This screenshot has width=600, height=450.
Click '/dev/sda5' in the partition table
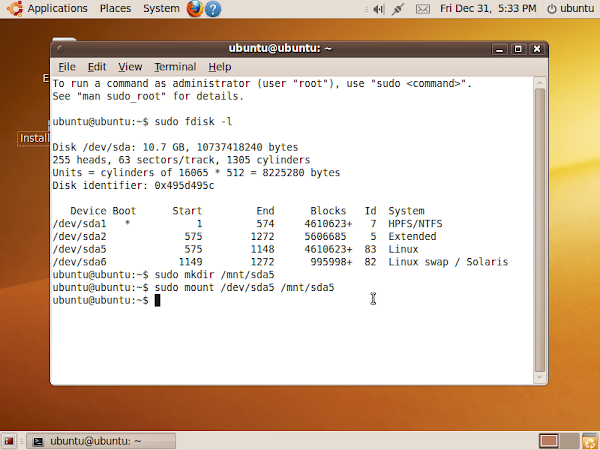[x=80, y=249]
